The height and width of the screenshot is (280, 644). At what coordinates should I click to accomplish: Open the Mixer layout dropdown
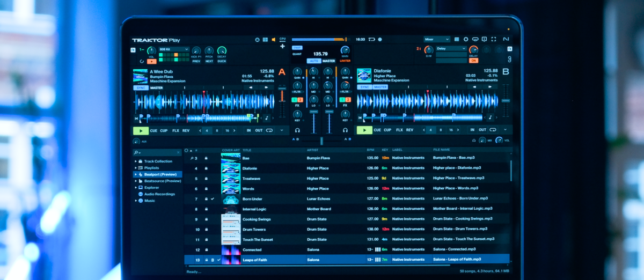click(436, 39)
